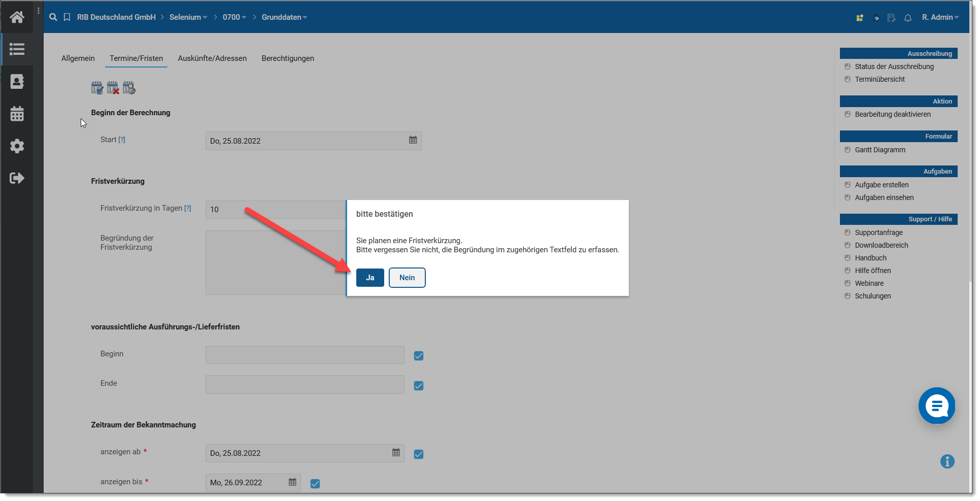Toggle the checkbox beside Beginn field

click(x=419, y=356)
